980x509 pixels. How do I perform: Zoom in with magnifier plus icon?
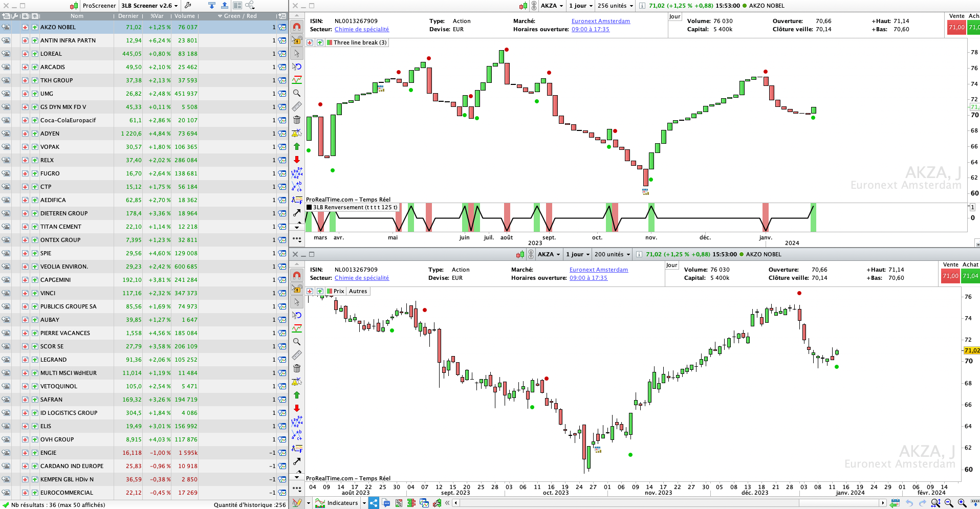pyautogui.click(x=962, y=503)
